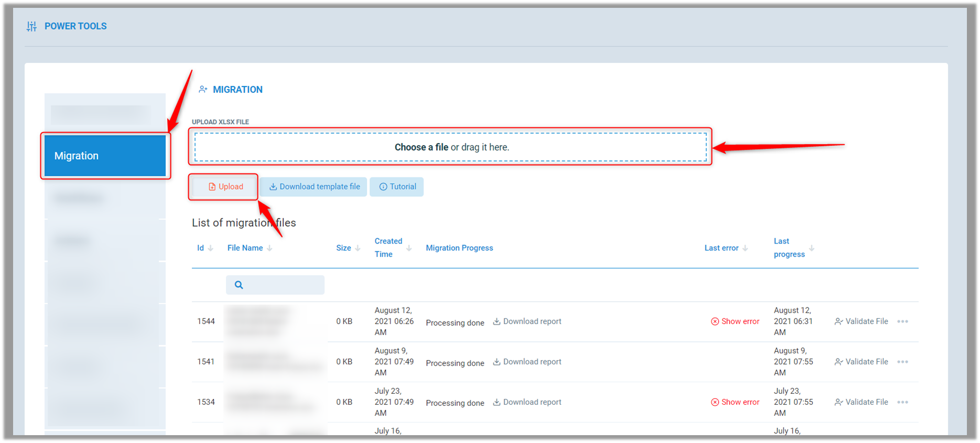Click the download icon for report 1541
980x443 pixels.
[496, 362]
